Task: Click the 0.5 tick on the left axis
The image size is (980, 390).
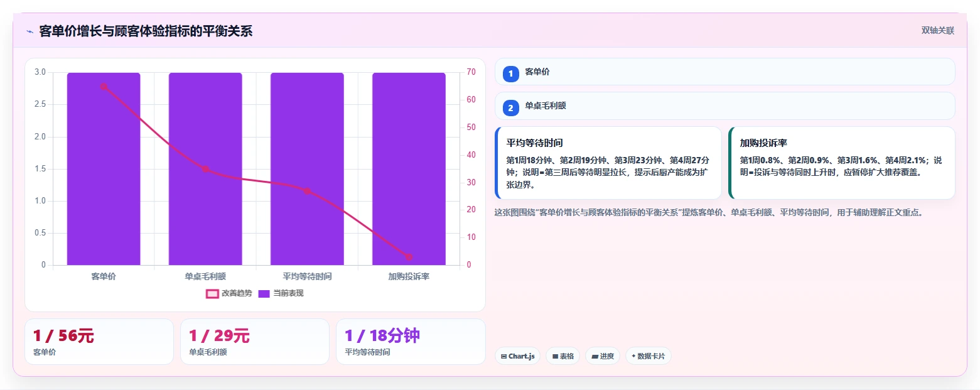Action: (40, 233)
